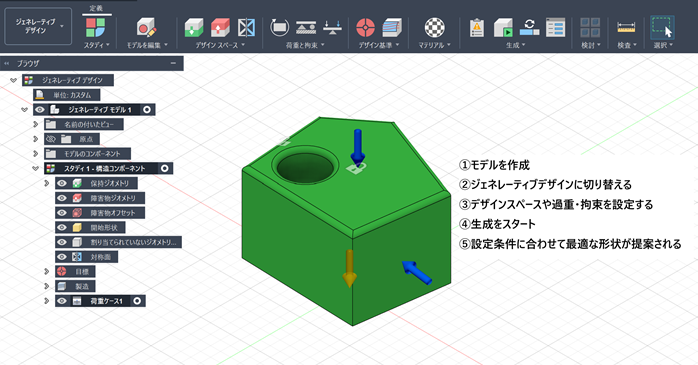The image size is (698, 365).
Task: Open the 検査 dropdown
Action: click(627, 45)
